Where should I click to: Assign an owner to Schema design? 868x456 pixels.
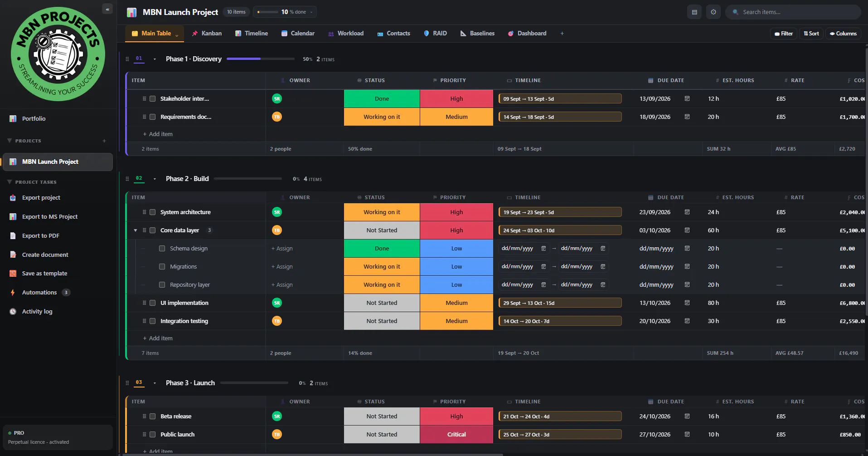coord(282,249)
